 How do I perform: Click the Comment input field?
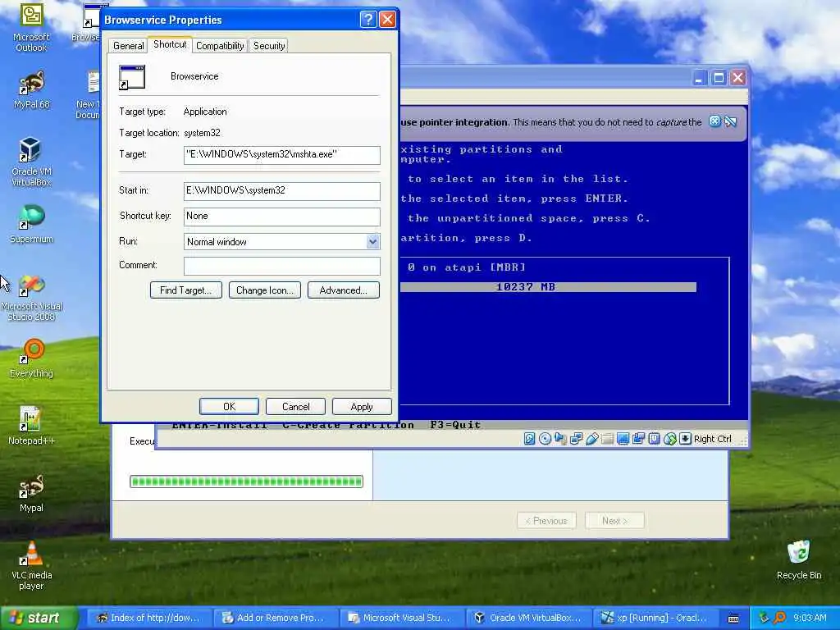point(282,266)
